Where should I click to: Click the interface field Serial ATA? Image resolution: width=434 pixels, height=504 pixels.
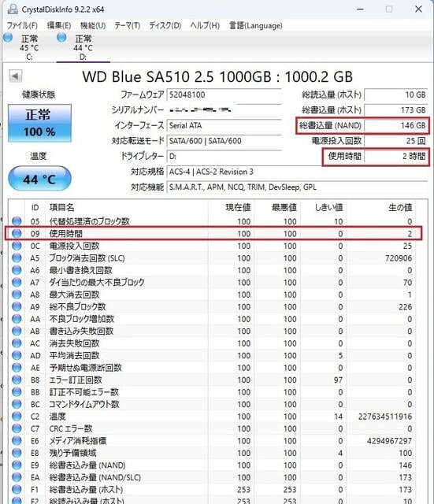tap(224, 125)
